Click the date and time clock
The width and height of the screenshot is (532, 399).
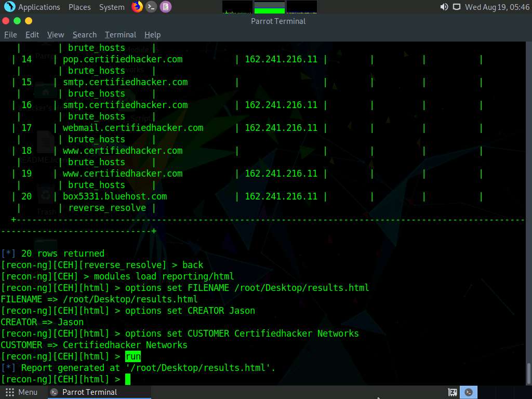click(497, 7)
